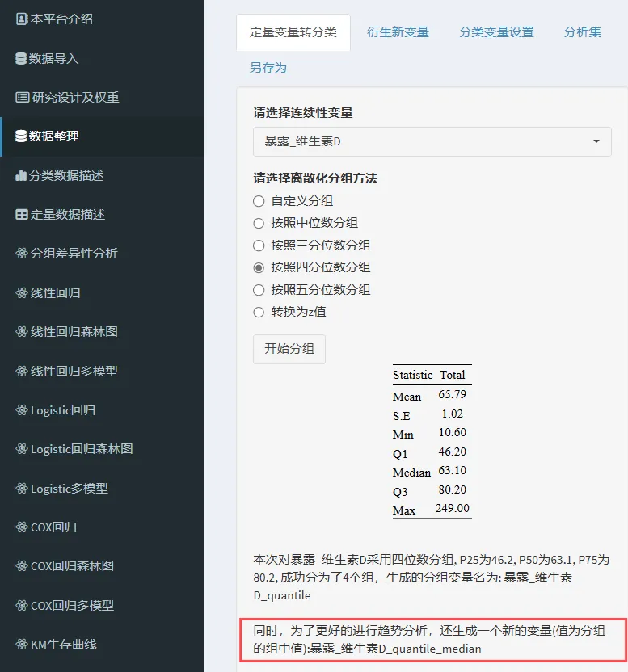This screenshot has width=628, height=672.
Task: Switch to the 分类变量设置 tab
Action: coord(496,32)
